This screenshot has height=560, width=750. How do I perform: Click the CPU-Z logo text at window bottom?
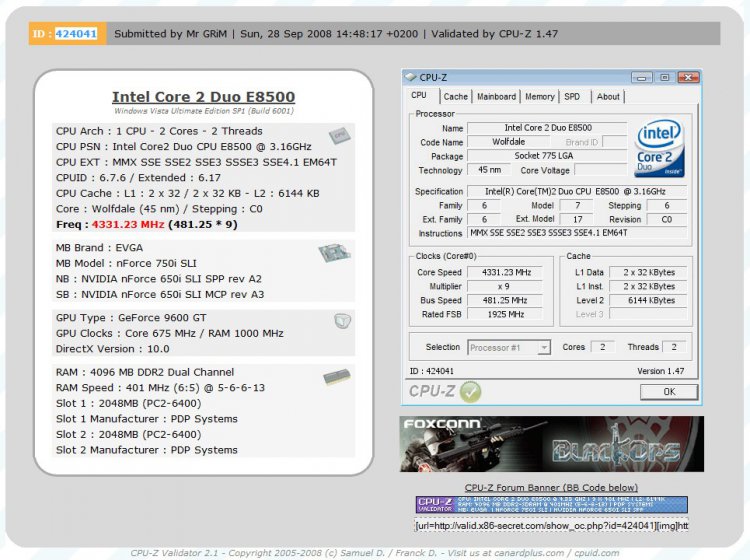point(431,391)
